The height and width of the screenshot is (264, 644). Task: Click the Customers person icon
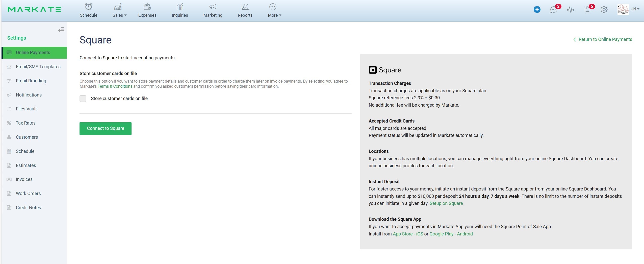(9, 137)
